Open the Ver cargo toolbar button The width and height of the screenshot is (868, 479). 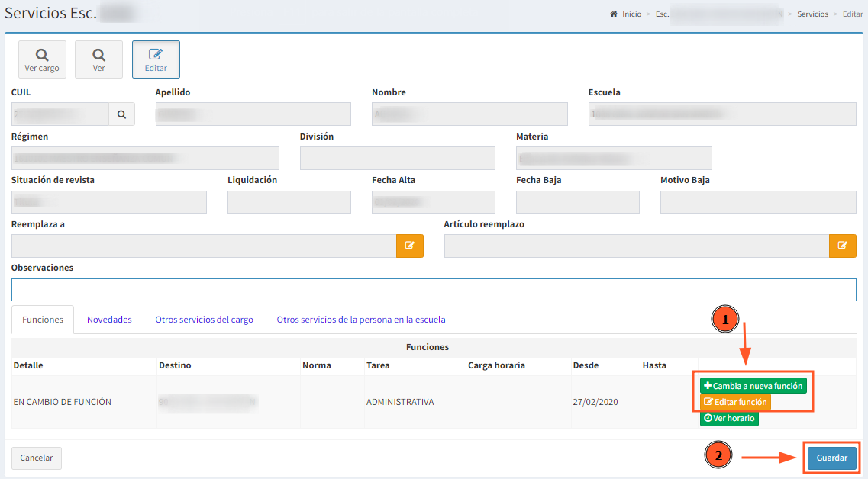click(42, 59)
